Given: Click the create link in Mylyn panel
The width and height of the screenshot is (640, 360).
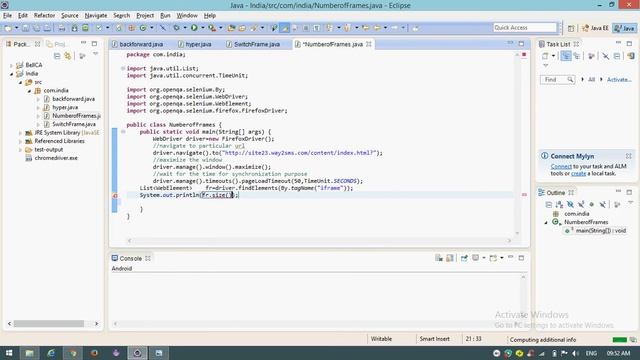Looking at the screenshot, I should coord(578,173).
